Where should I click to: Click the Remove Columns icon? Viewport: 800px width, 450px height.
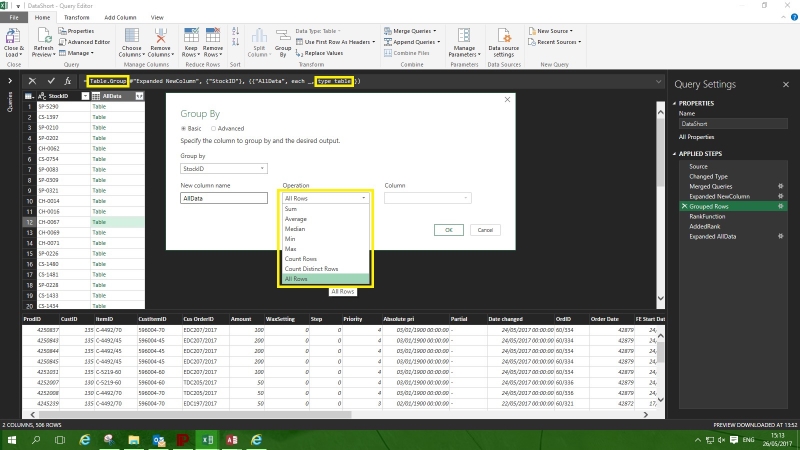click(x=160, y=34)
